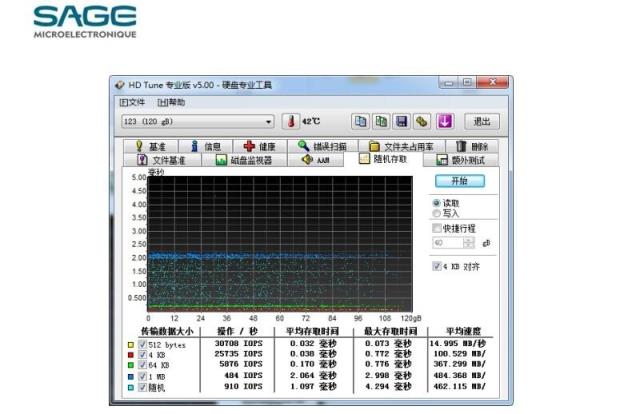This screenshot has width=640, height=414.
Task: Select the 读取 read radio button
Action: point(436,203)
